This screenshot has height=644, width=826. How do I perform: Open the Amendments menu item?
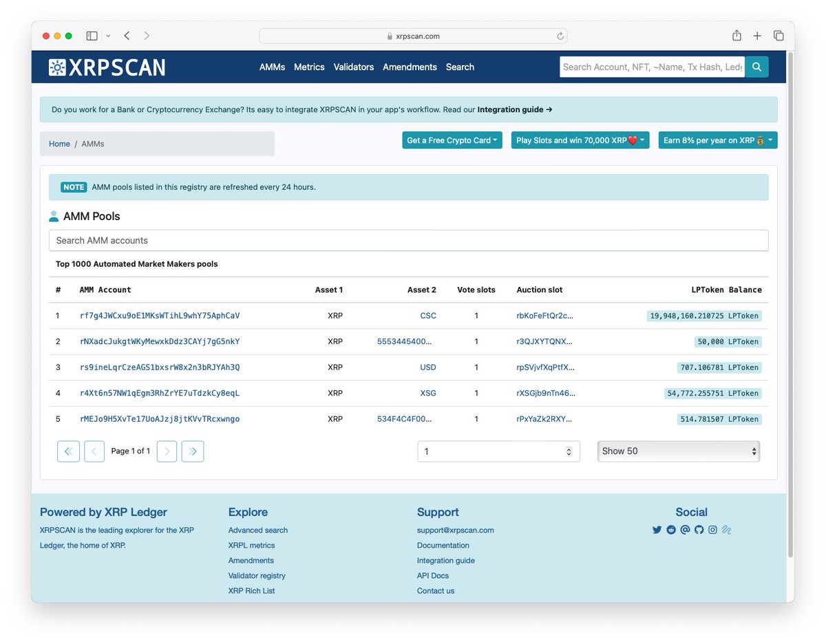pyautogui.click(x=410, y=67)
